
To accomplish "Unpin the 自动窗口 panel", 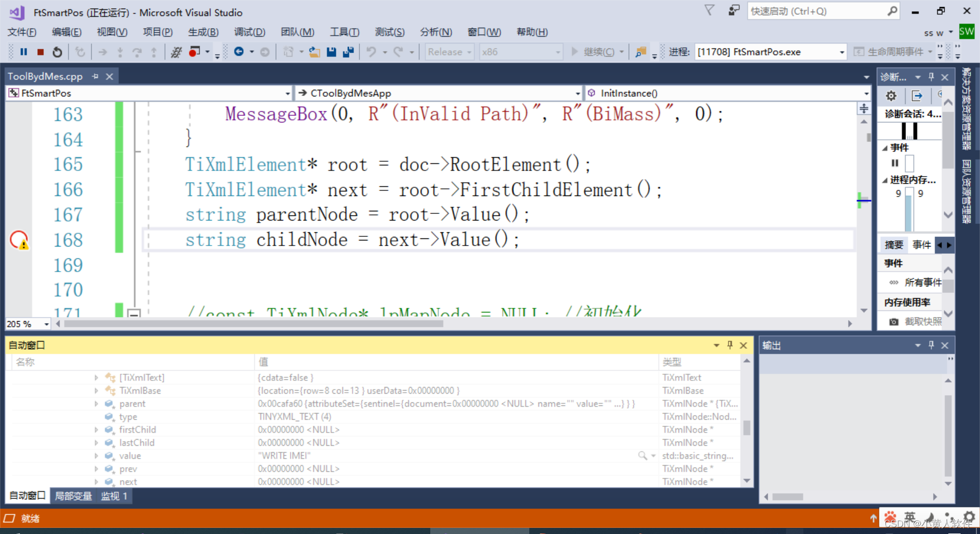I will coord(730,345).
